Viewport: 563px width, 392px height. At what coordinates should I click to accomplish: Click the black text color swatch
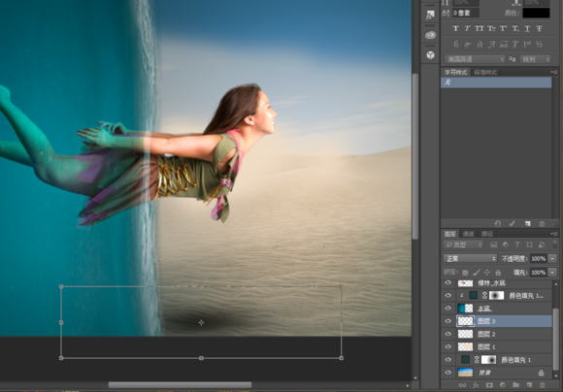coord(536,13)
